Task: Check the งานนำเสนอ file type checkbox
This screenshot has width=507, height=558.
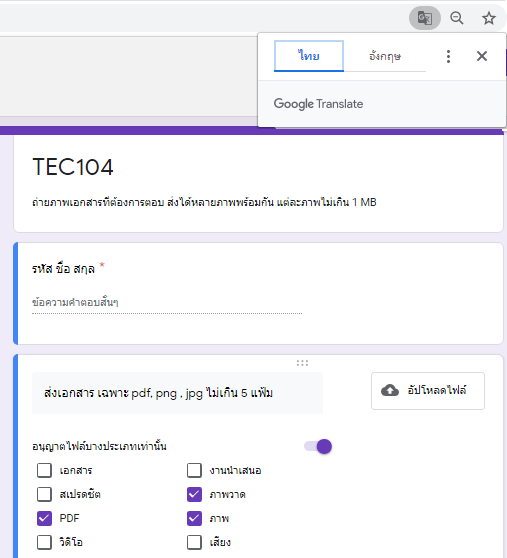Action: click(194, 470)
